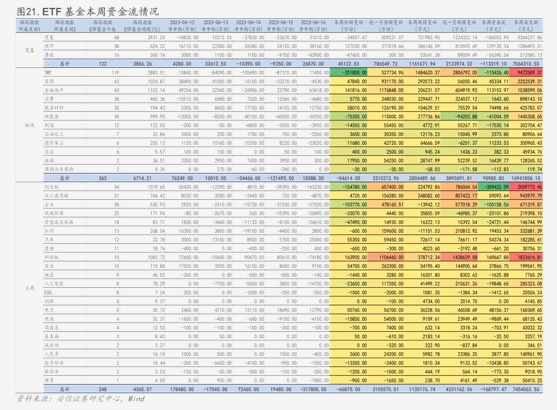Click the ESG row label
The width and height of the screenshot is (557, 410).
click(x=48, y=292)
